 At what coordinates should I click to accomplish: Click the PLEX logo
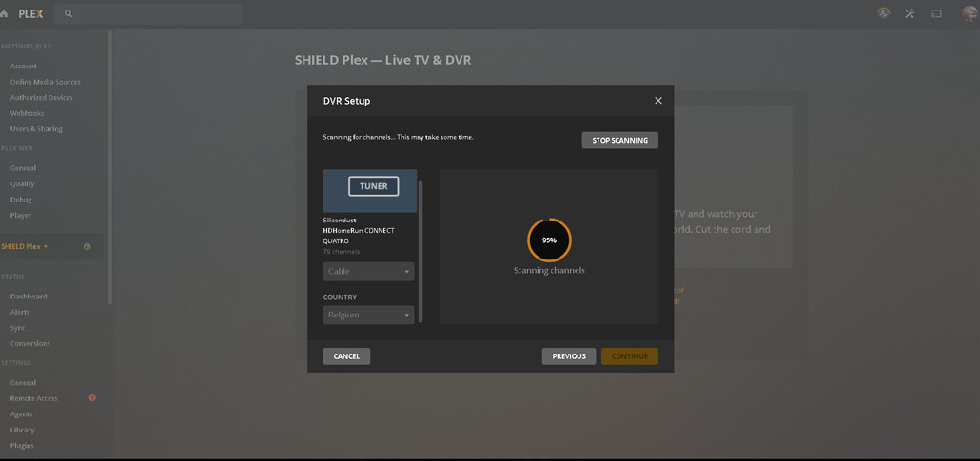[30, 13]
